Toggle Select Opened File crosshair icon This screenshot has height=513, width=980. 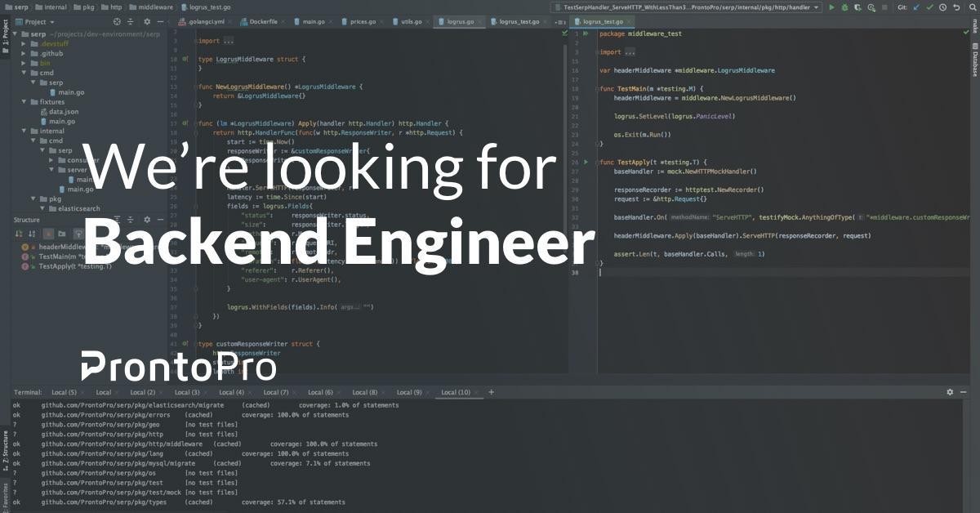tap(117, 22)
